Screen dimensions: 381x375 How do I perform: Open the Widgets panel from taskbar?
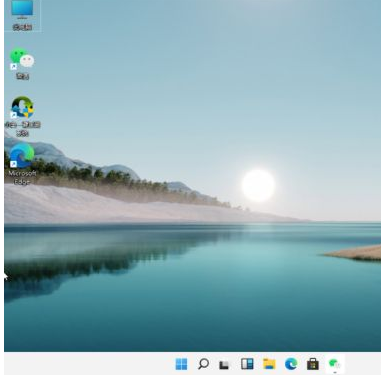coord(247,364)
